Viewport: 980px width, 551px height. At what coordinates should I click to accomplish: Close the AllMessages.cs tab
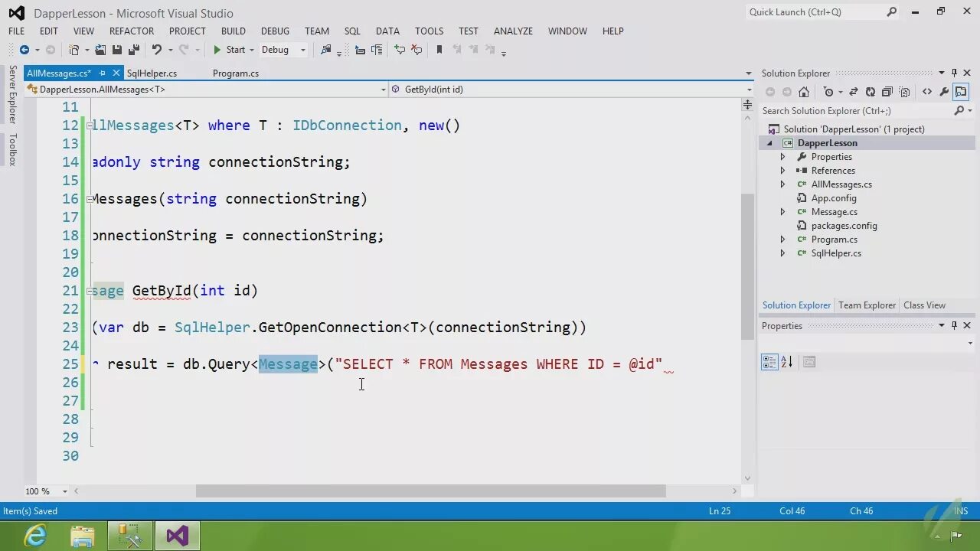(x=116, y=73)
